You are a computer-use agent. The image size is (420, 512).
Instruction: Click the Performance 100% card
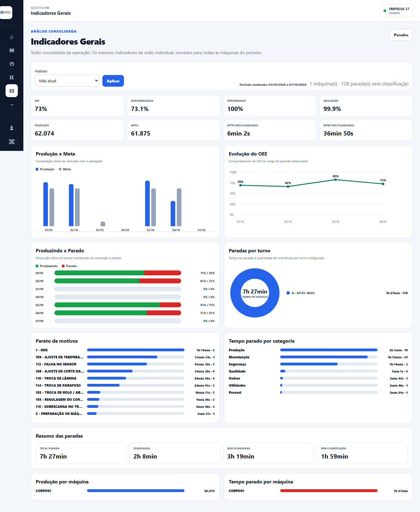[x=270, y=106]
